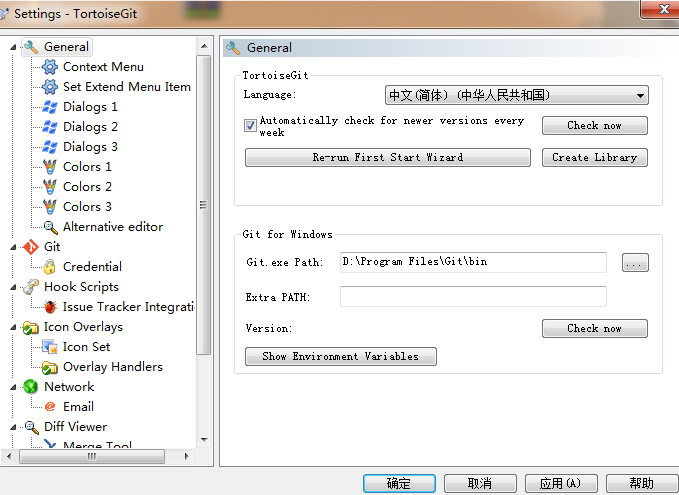Collapse the Network tree node
The image size is (679, 495).
13,387
